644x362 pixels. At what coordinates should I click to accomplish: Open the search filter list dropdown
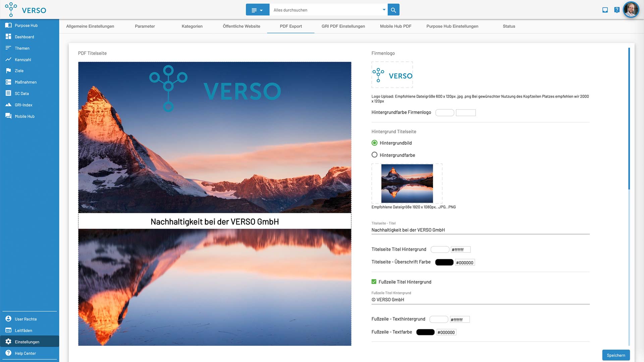click(x=257, y=10)
